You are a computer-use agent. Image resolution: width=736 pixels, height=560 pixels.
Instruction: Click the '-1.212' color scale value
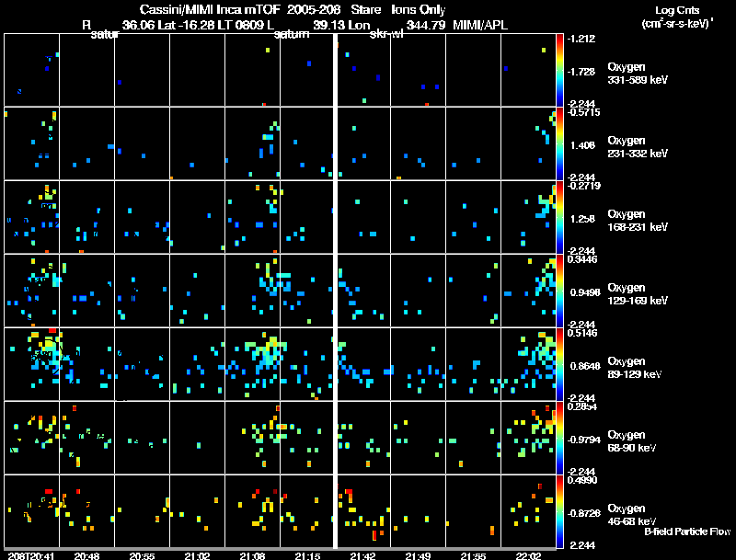(581, 39)
